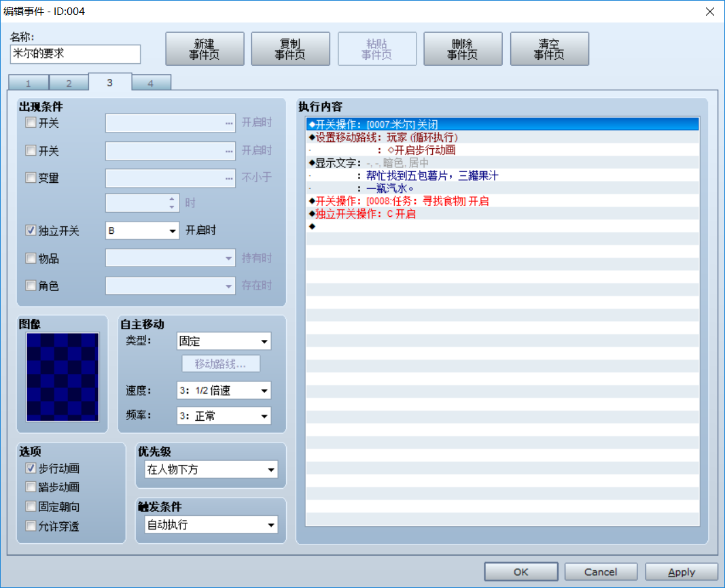Click the 变量 selection field
The image size is (725, 588).
point(171,178)
